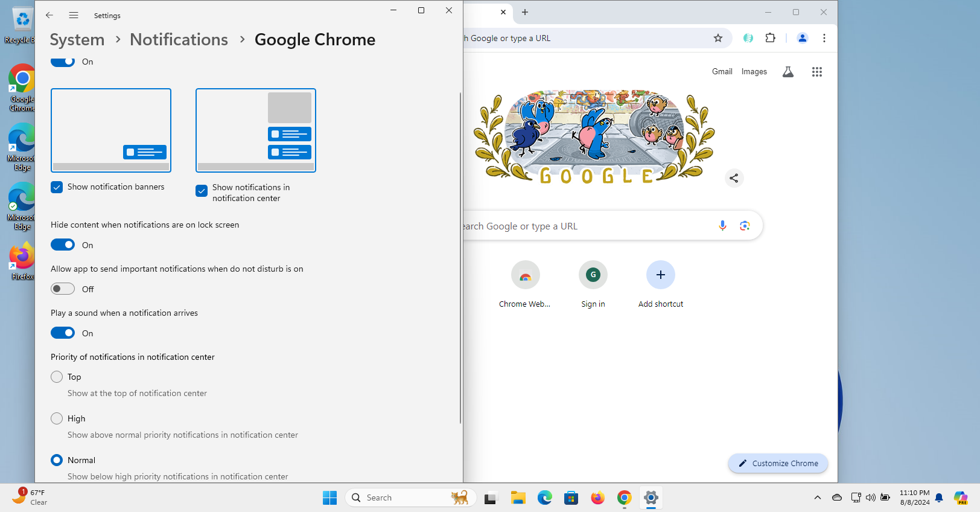Open Chrome Extensions puzzle icon
Viewport: 980px width, 512px height.
click(770, 38)
